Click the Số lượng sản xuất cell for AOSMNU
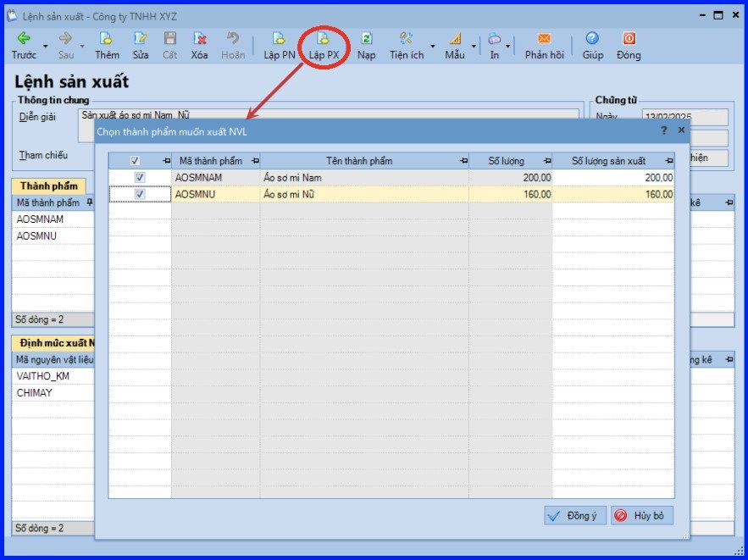Viewport: 748px width, 560px height. [x=613, y=194]
